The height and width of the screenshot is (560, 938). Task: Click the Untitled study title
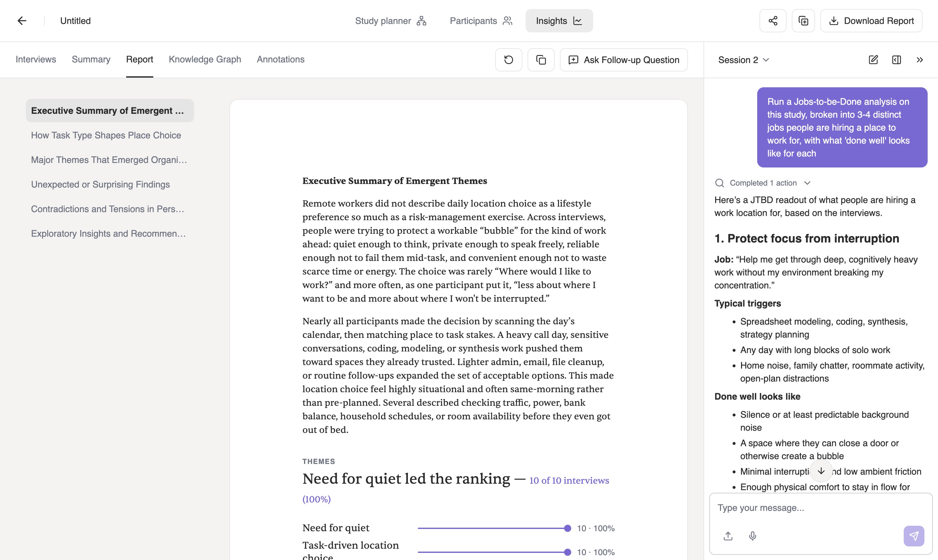[75, 21]
